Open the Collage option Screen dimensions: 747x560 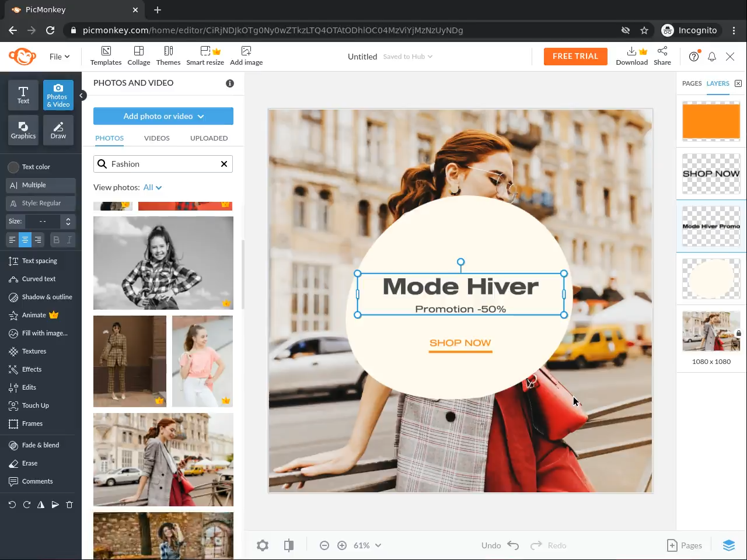coord(139,56)
